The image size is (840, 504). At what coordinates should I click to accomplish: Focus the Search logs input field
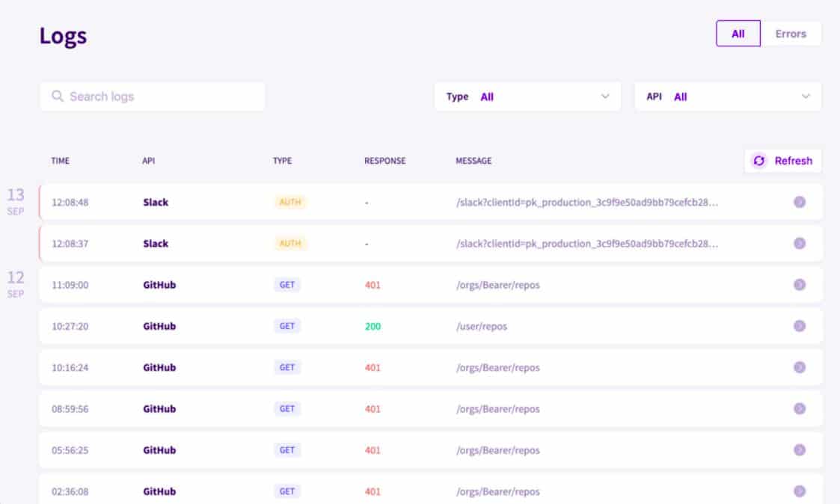tap(152, 96)
